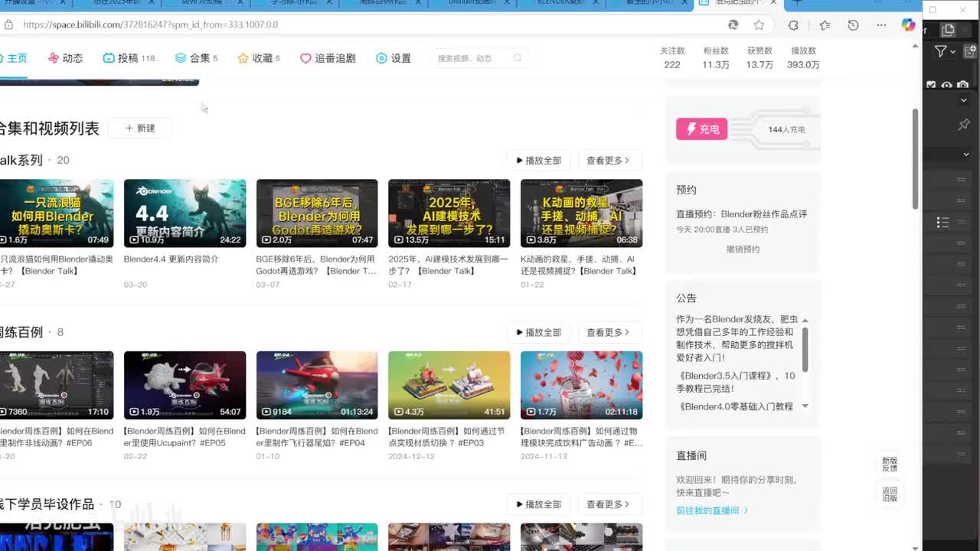Image resolution: width=980 pixels, height=551 pixels.
Task: Click the pin icon in Blender properties
Action: [964, 124]
